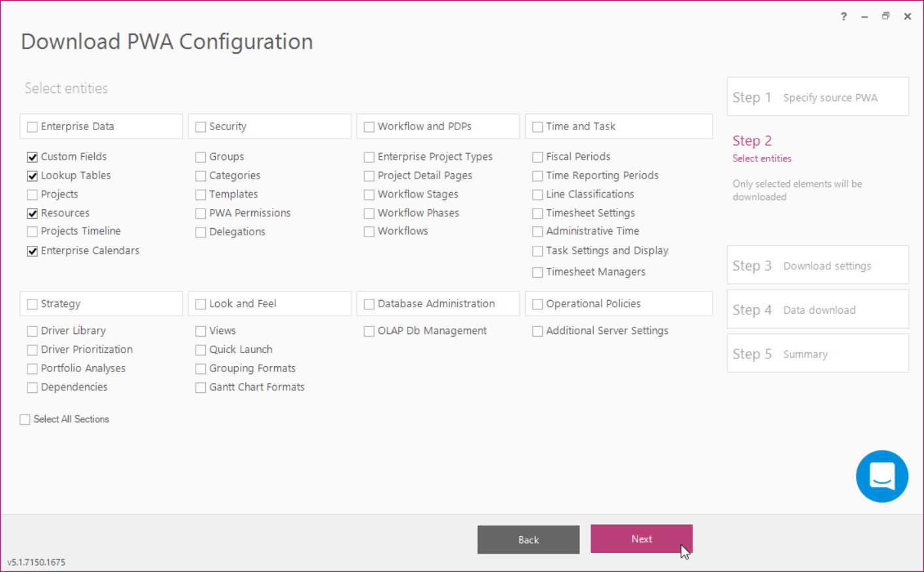Check Time Reporting Periods
This screenshot has height=572, width=924.
click(538, 176)
